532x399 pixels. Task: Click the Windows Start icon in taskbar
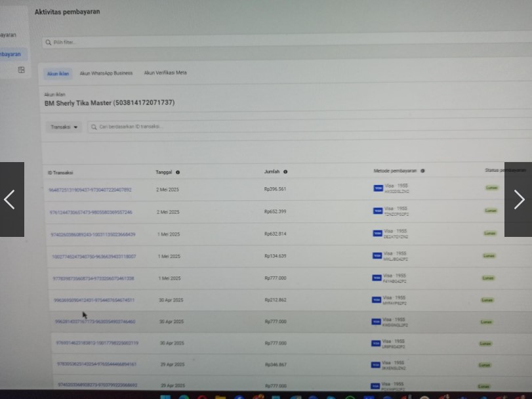coord(165,396)
